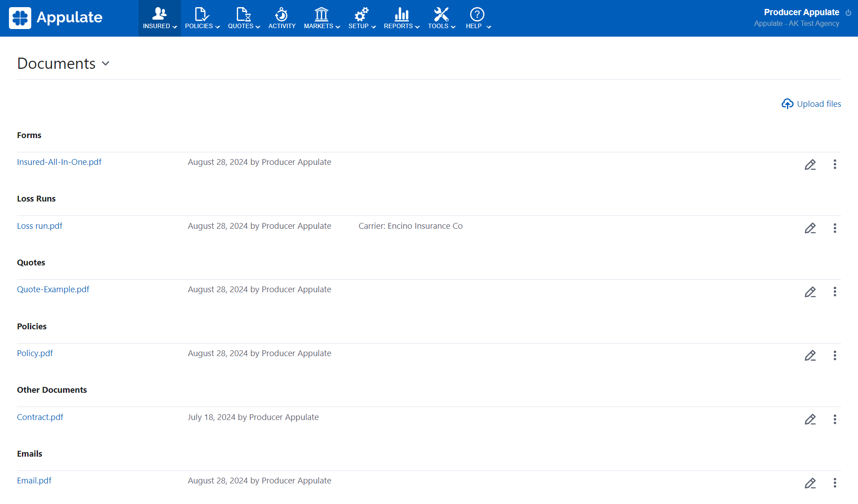
Task: Expand the Insured navigation menu
Action: coord(160,18)
